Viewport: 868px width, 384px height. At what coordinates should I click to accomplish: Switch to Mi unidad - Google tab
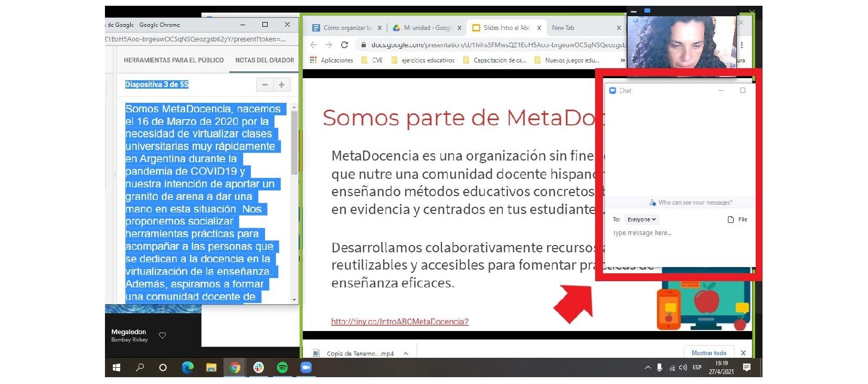tap(422, 28)
